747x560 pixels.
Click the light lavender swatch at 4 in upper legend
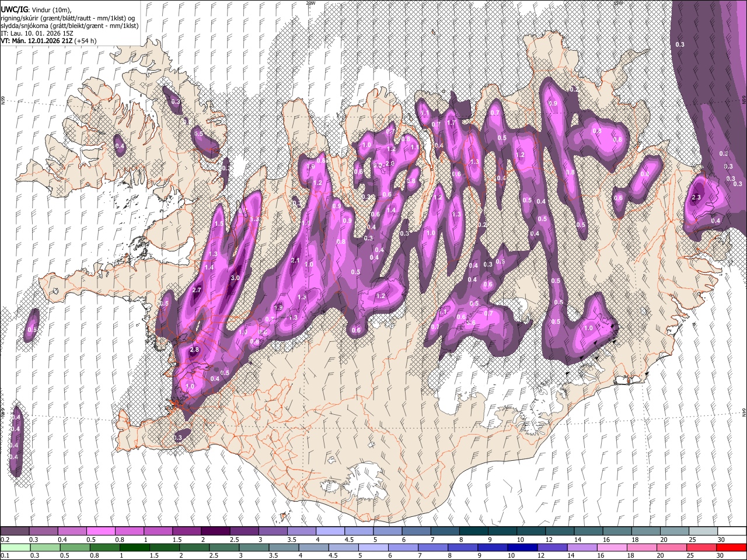[330, 531]
